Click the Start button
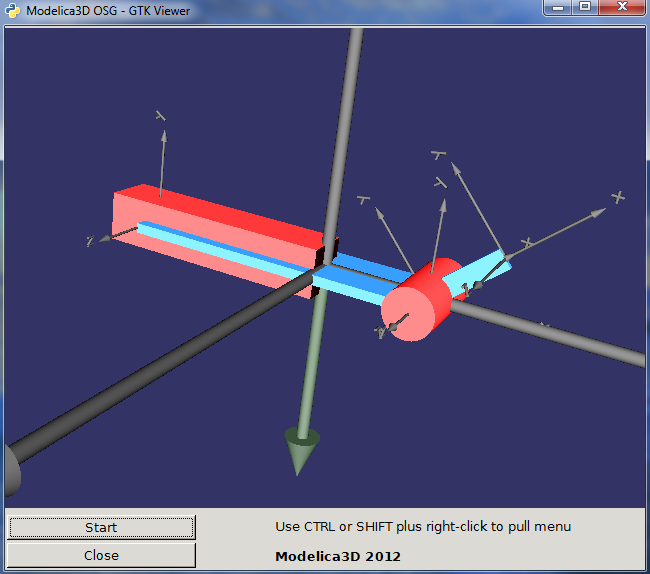Viewport: 650px width, 574px height. coord(100,527)
